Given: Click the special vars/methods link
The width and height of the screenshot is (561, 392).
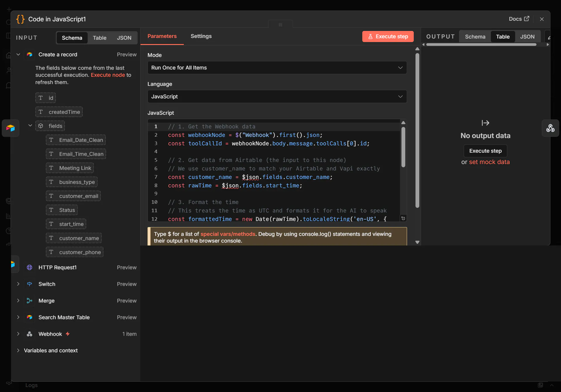Looking at the screenshot, I should [228, 234].
